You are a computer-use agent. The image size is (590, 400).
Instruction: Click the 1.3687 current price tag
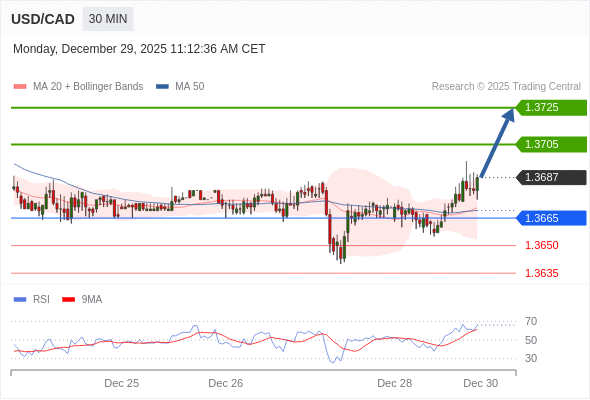551,177
